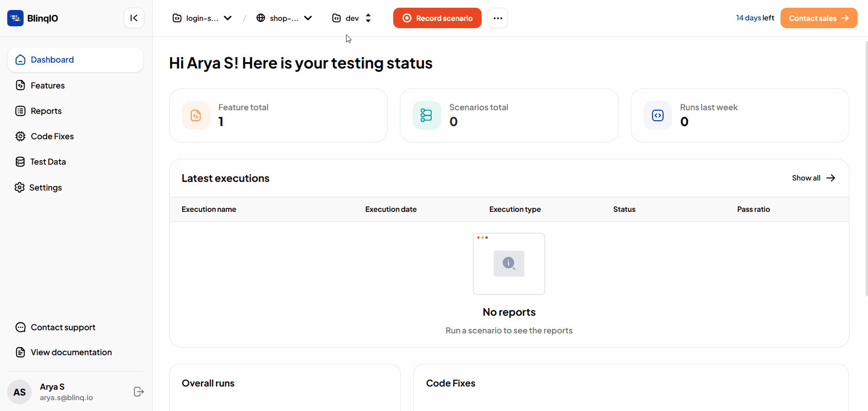Image resolution: width=868 pixels, height=411 pixels.
Task: Click the AS user avatar
Action: point(20,392)
